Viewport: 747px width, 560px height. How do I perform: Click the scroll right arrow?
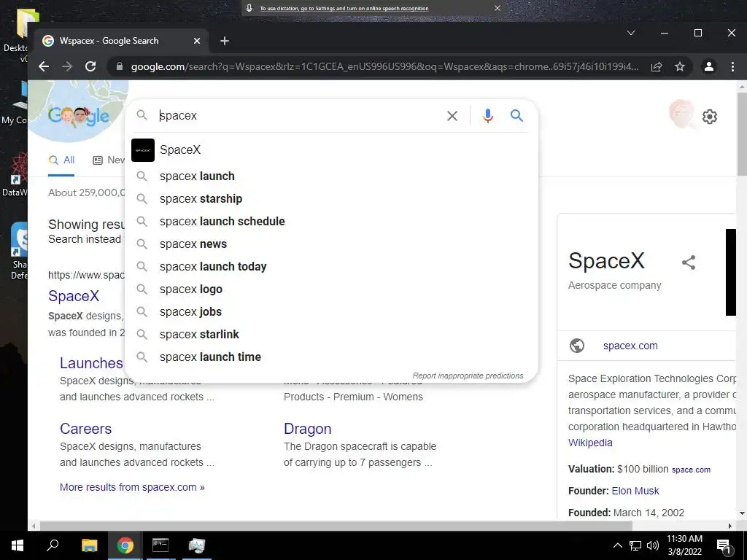coord(729,526)
